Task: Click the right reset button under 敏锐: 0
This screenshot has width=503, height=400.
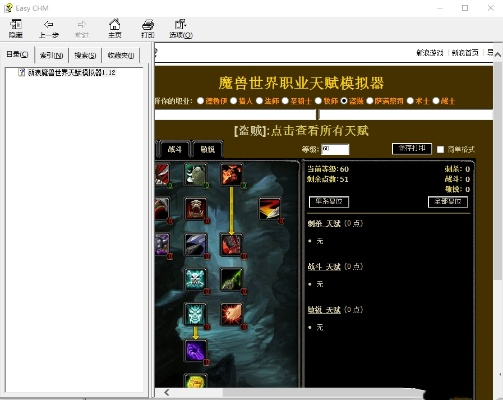Action: point(448,202)
